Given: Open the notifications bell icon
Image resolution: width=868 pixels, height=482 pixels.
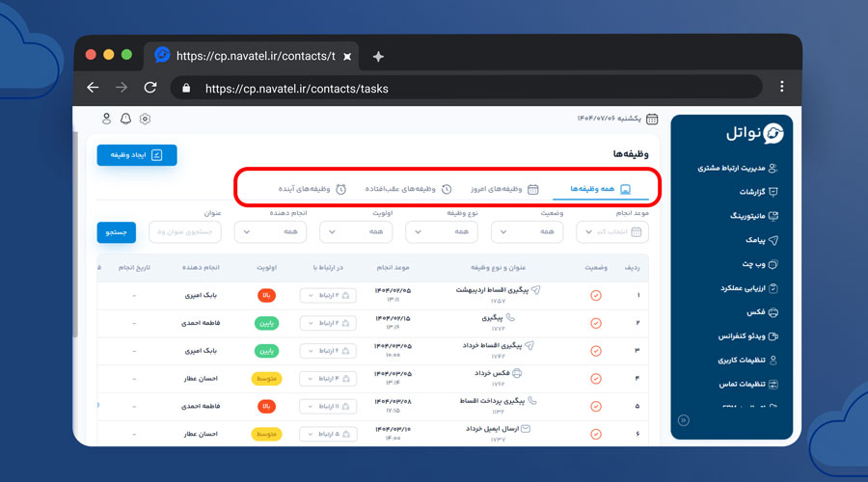Looking at the screenshot, I should (x=125, y=119).
